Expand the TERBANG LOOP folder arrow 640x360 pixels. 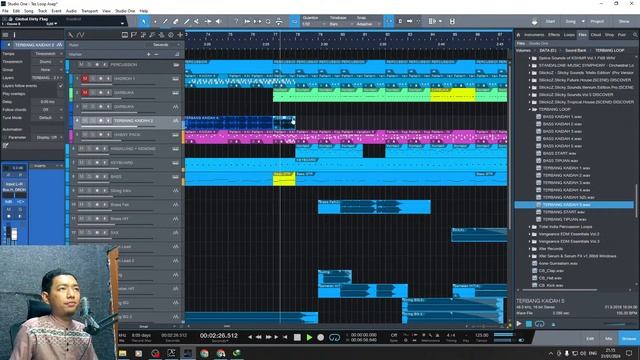pyautogui.click(x=530, y=109)
